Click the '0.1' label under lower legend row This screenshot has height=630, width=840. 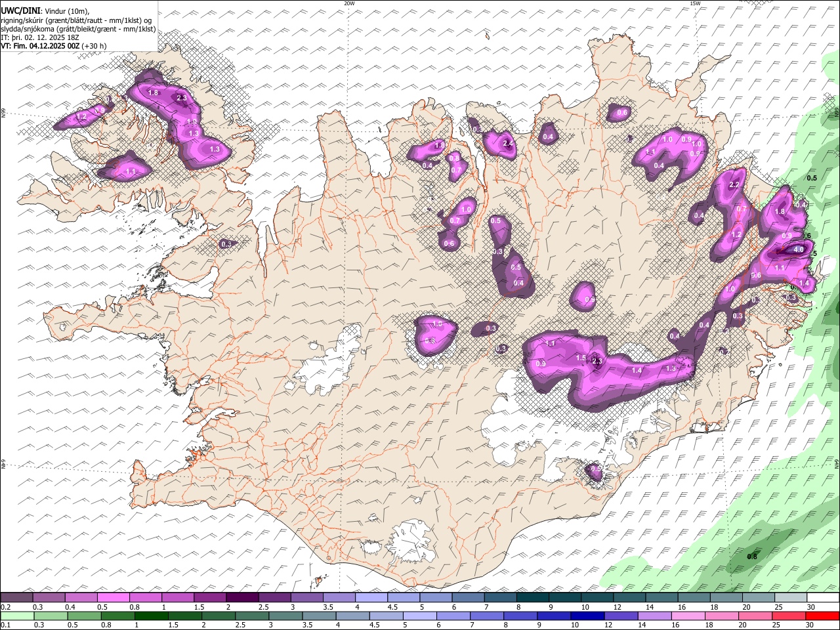[5, 625]
